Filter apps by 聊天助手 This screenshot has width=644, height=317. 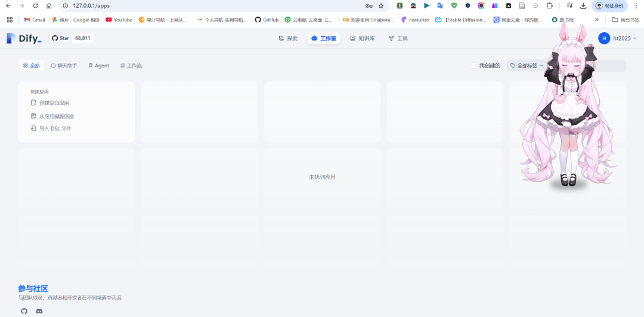[x=64, y=66]
